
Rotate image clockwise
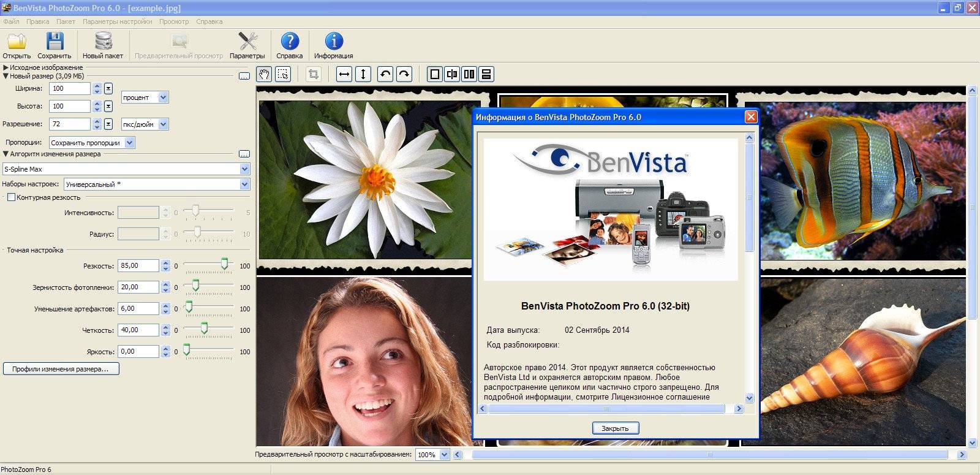(x=404, y=74)
